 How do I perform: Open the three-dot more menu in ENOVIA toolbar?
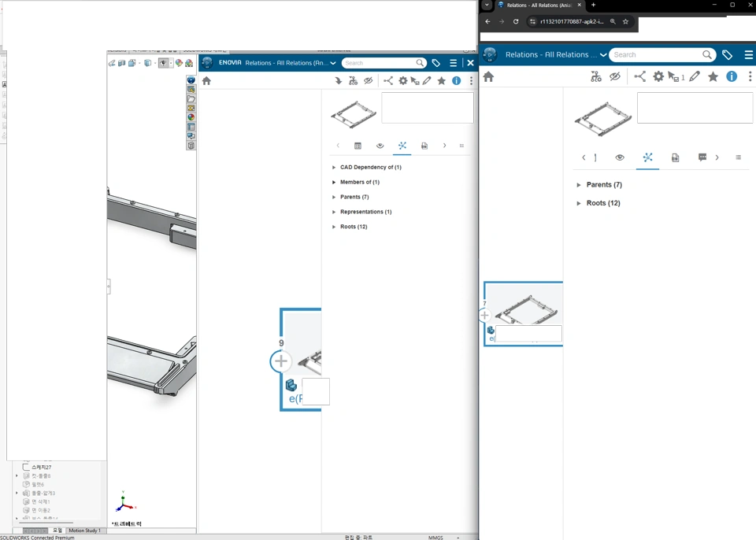pyautogui.click(x=471, y=80)
